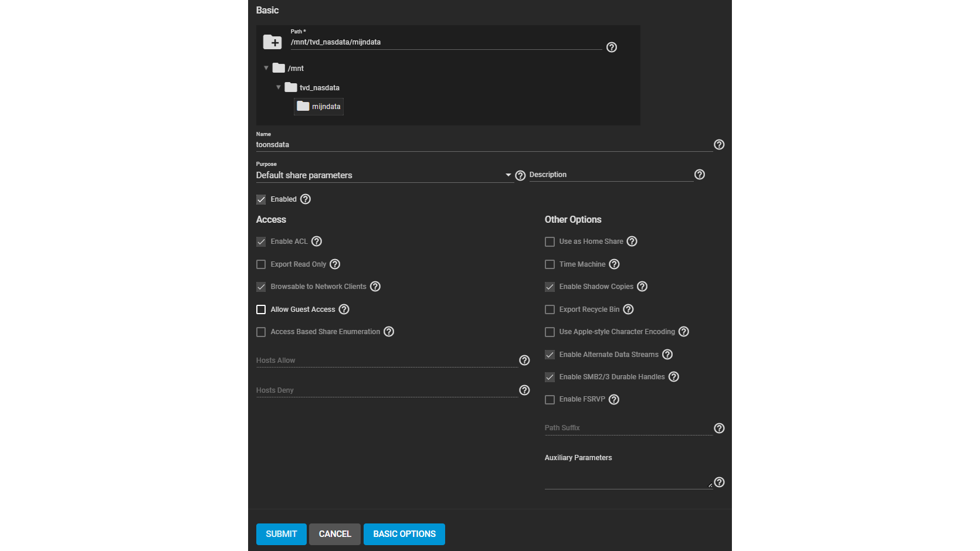Show help tooltip for the Name field
The height and width of the screenshot is (551, 980).
pos(719,145)
